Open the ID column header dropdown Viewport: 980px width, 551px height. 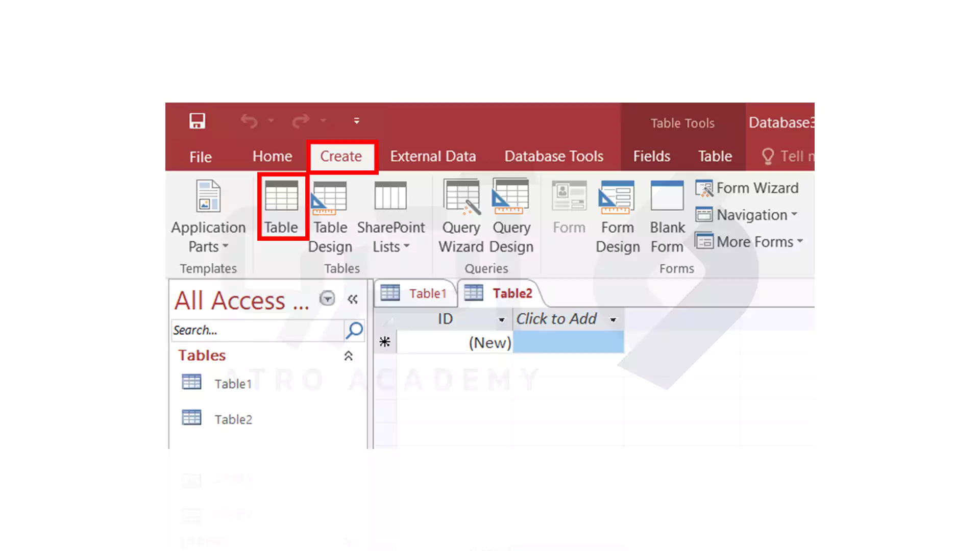[502, 320]
